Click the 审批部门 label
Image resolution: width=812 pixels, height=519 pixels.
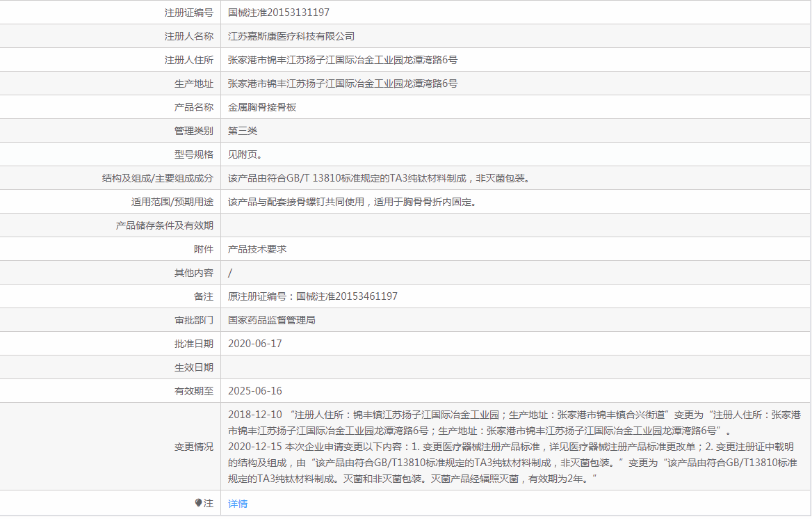point(194,321)
